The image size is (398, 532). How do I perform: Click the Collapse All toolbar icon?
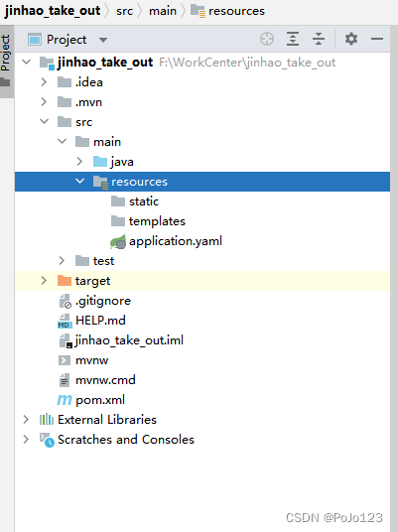point(319,39)
